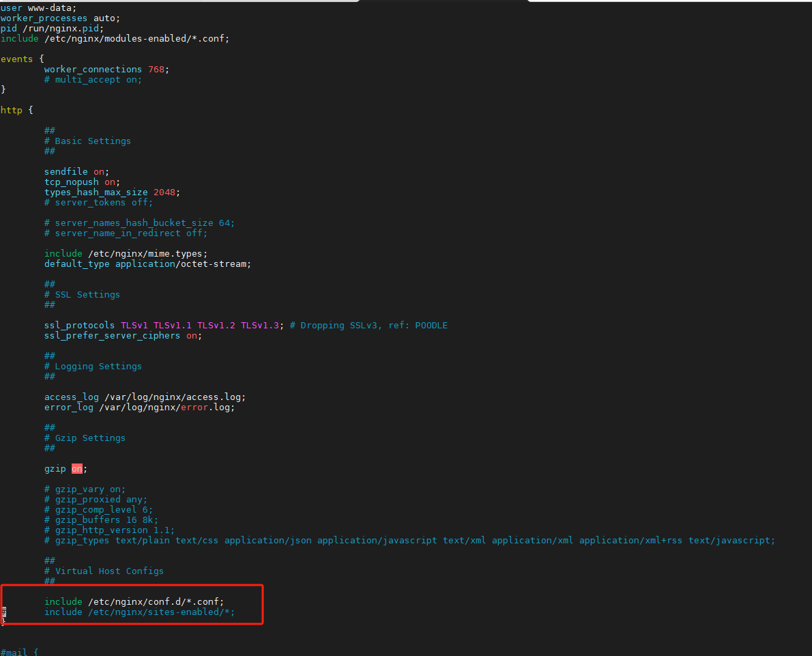812x656 pixels.
Task: Click the "# gzip_types" comment line
Action: pyautogui.click(x=409, y=541)
